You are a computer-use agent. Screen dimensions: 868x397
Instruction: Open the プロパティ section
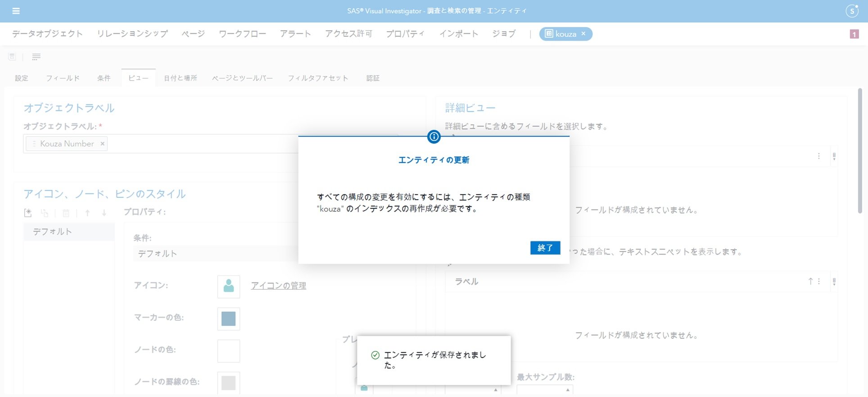pos(405,34)
